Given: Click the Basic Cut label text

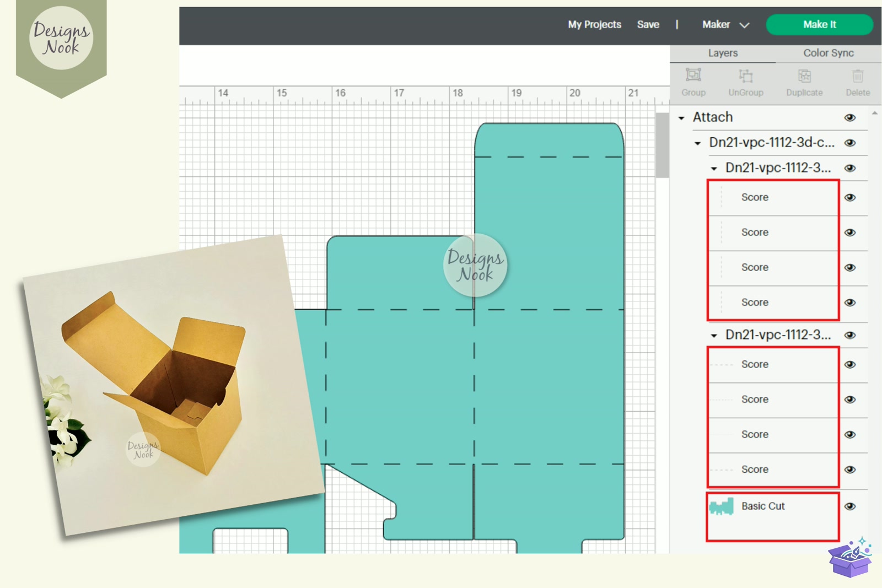Looking at the screenshot, I should coord(763,506).
